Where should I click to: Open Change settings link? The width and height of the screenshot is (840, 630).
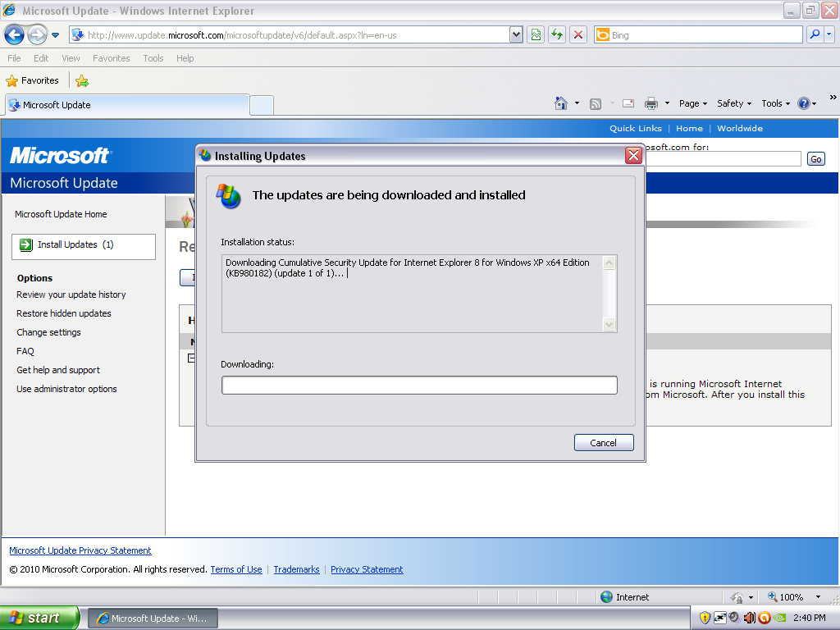(x=48, y=332)
